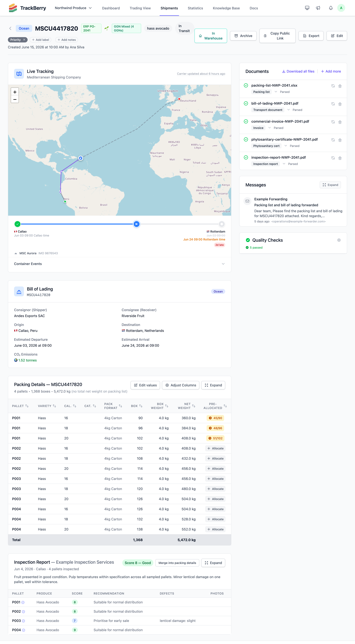Expand the Container Events section
The width and height of the screenshot is (355, 644).
point(119,264)
